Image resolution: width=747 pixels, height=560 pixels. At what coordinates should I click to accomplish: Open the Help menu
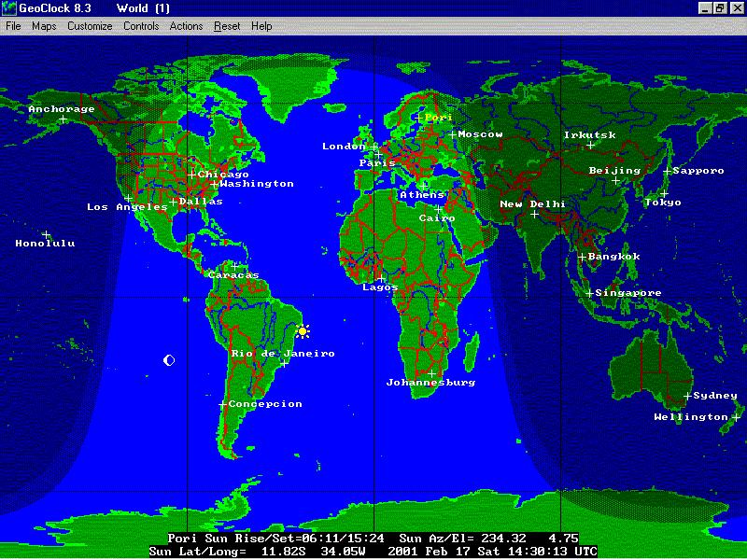(x=261, y=26)
